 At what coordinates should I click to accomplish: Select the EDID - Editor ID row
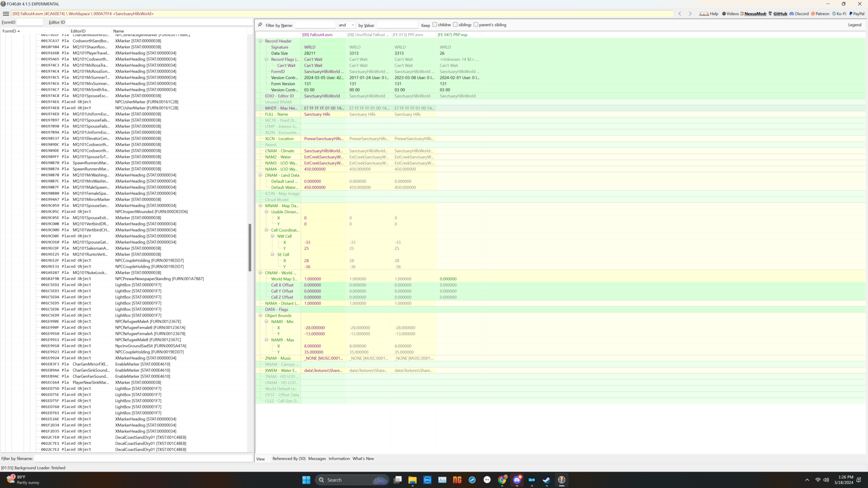tap(561, 96)
